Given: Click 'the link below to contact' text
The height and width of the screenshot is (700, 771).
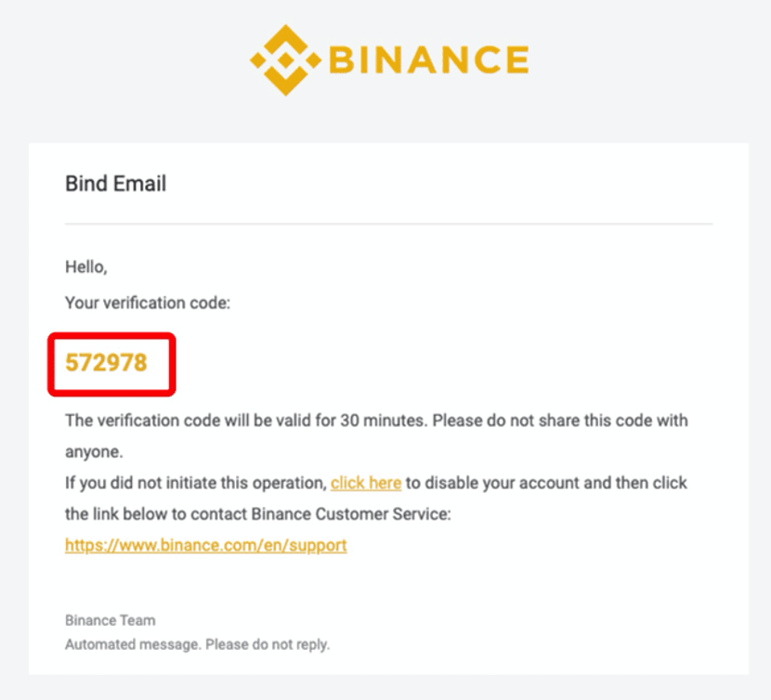Looking at the screenshot, I should click(156, 513).
